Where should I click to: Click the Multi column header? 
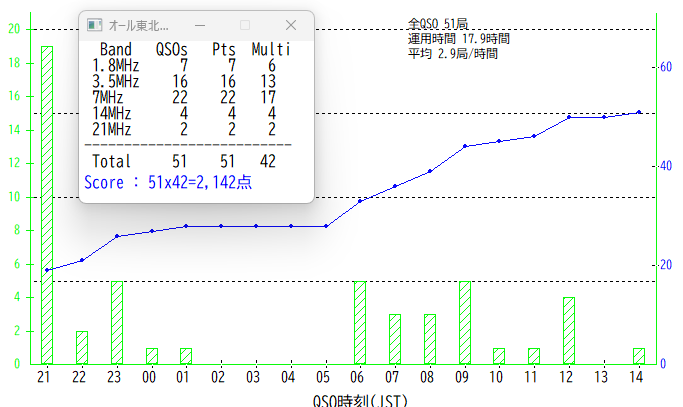271,48
